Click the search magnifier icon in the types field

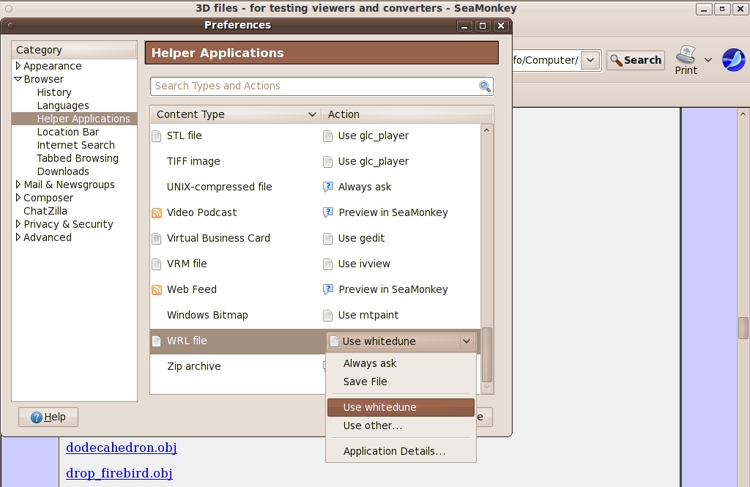coord(484,87)
